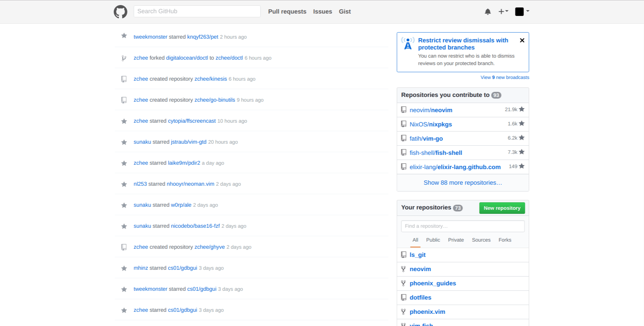This screenshot has height=326, width=644.
Task: Dismiss the protected branches broadcast
Action: [522, 40]
